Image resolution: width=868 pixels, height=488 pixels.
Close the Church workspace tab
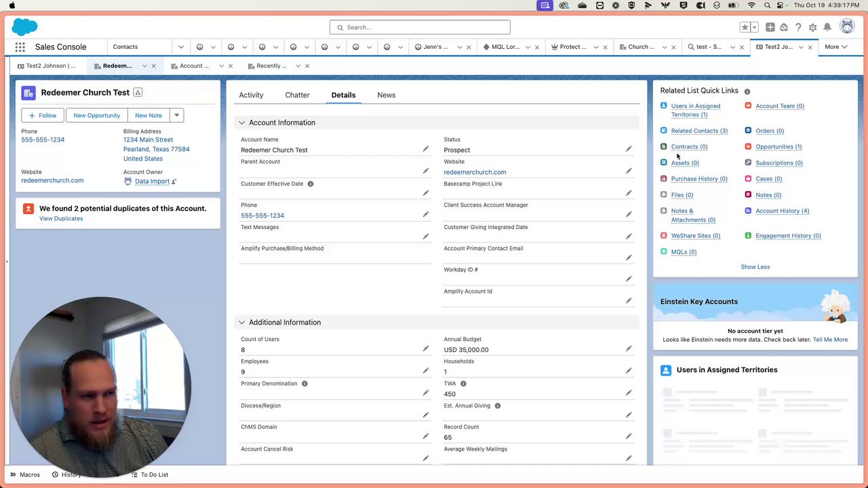tap(673, 47)
